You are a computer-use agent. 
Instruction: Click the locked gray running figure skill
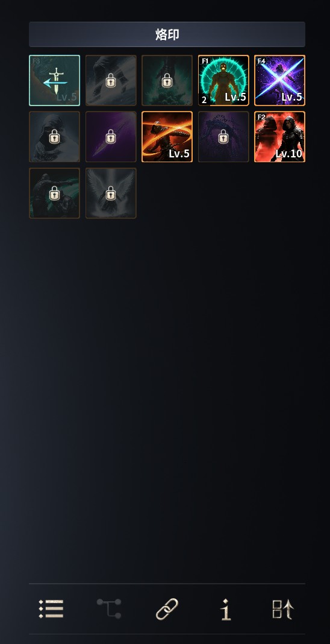[111, 81]
